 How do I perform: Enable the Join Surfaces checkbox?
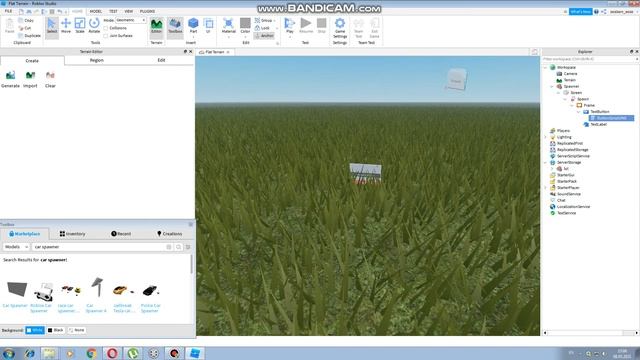point(106,36)
